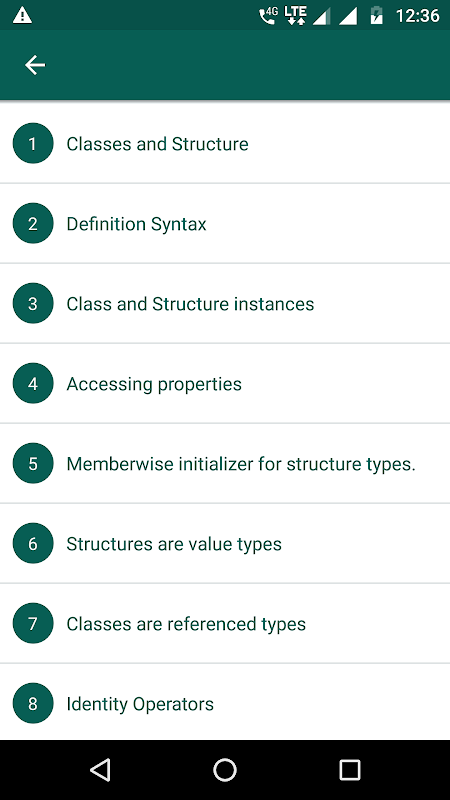Open the Accessing properties topic
450x800 pixels.
225,384
